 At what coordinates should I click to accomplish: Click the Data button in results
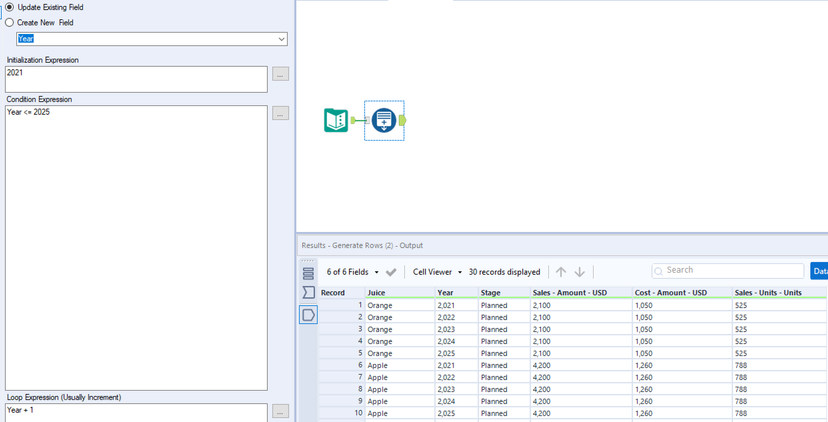click(819, 271)
